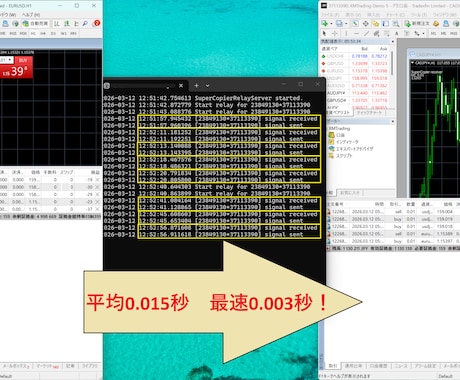
Task: Open ヘルプ menu in EURUSD window
Action: (x=31, y=15)
